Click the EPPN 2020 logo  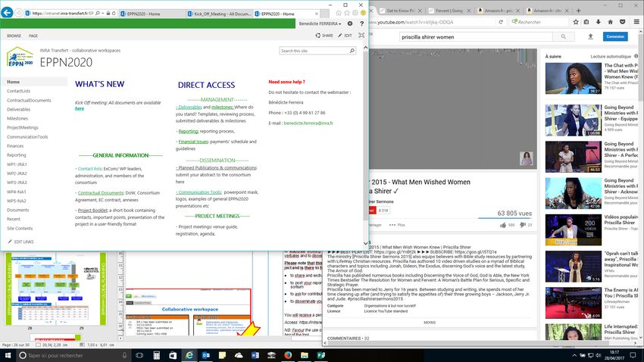(20, 57)
